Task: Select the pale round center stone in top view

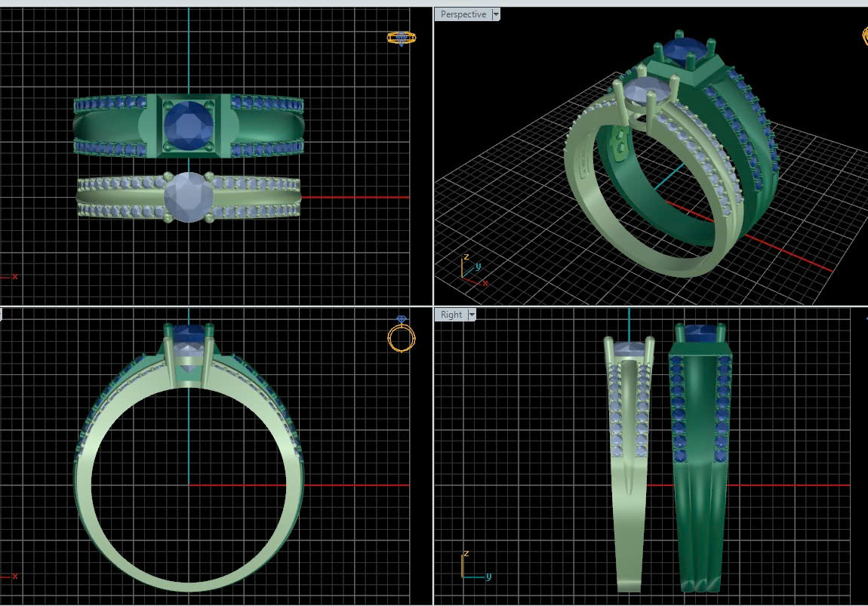Action: pos(189,197)
